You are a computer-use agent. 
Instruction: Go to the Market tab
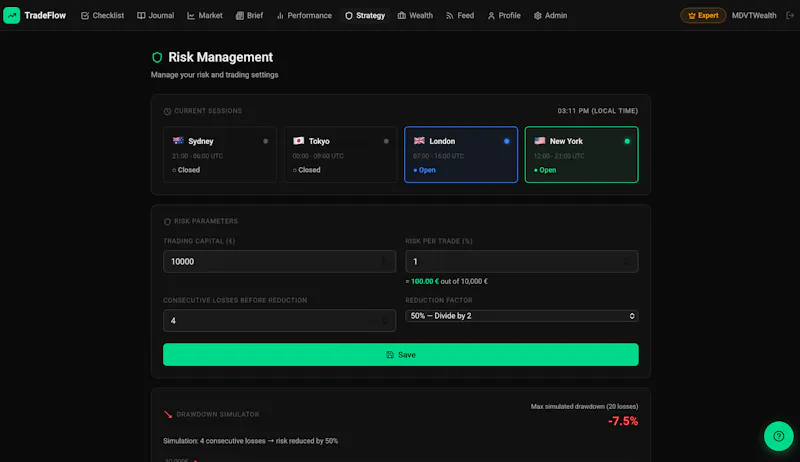tap(205, 15)
